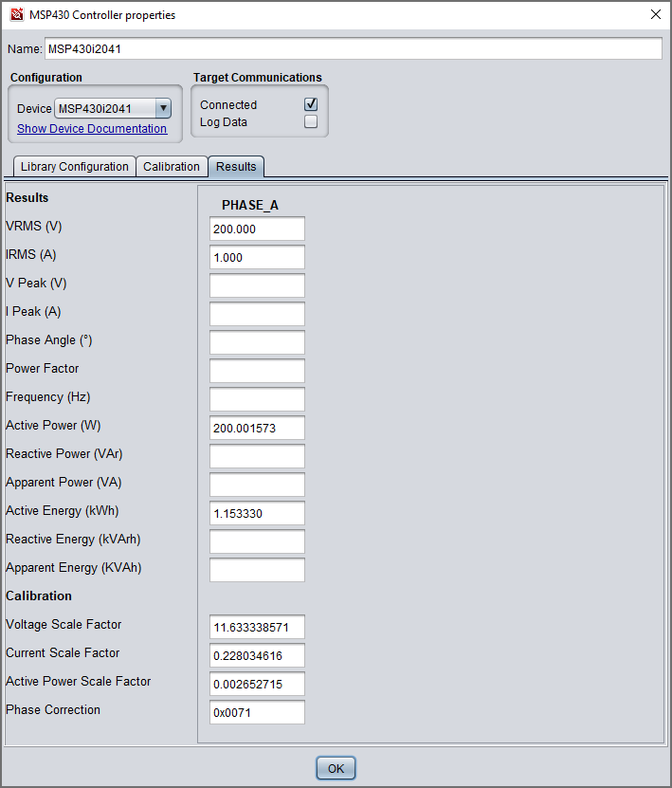Open Show Device Documentation link
Image resolution: width=672 pixels, height=788 pixels.
pos(92,129)
